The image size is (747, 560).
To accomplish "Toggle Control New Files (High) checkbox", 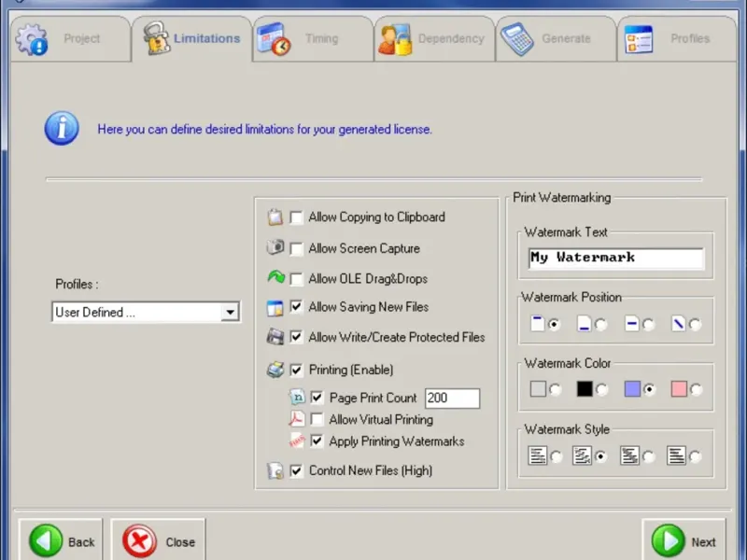I will point(296,470).
